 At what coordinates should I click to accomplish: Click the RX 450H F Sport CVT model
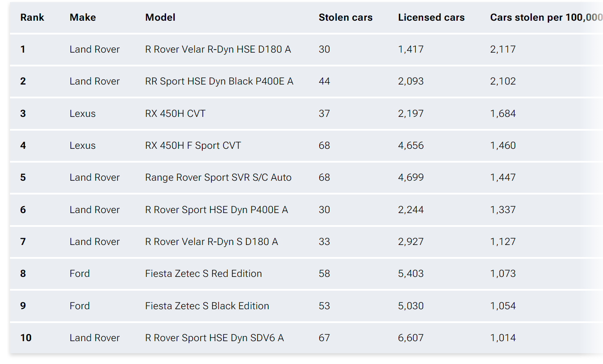tap(193, 146)
